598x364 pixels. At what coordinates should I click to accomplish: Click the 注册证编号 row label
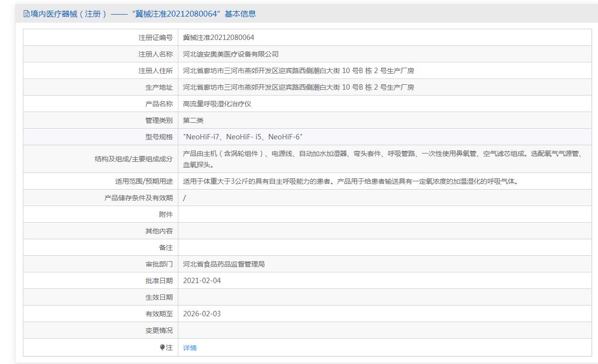pos(155,38)
